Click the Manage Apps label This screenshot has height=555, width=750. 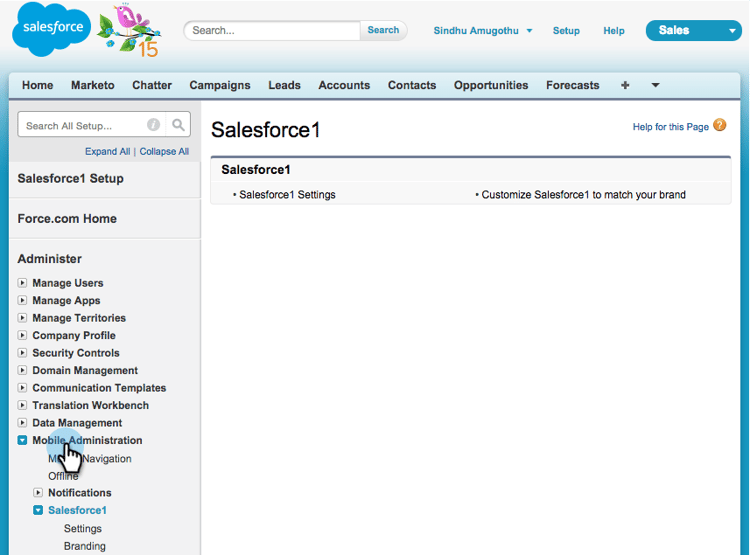pos(66,300)
